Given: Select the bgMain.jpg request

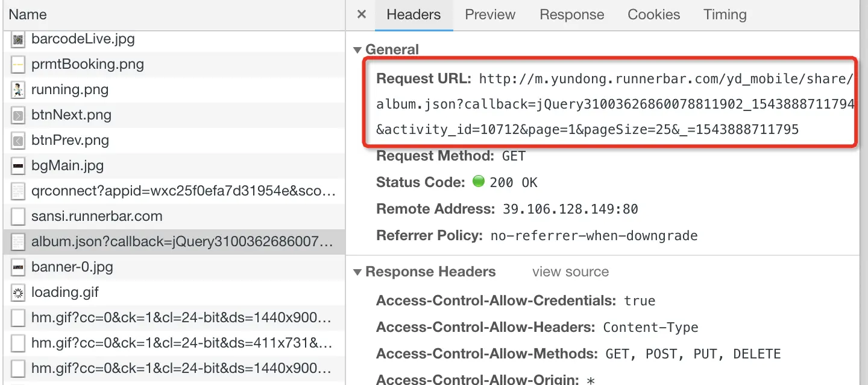Looking at the screenshot, I should click(174, 166).
